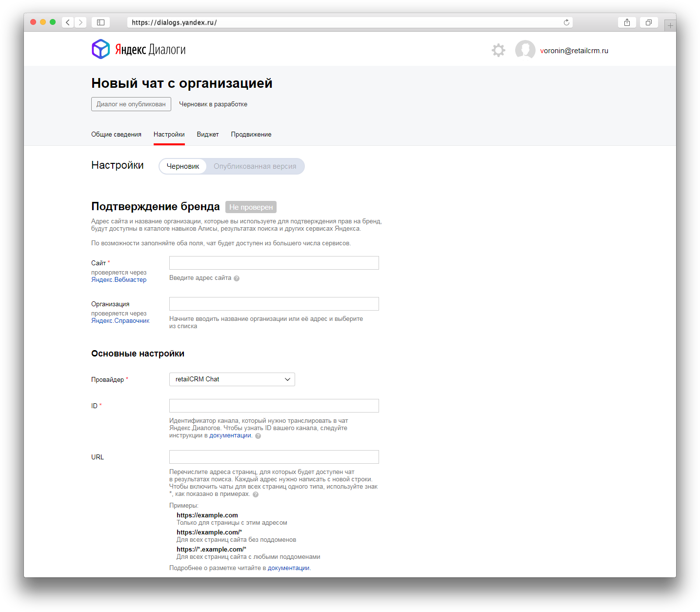The image size is (700, 612).
Task: Switch to the Черновик version toggle
Action: pos(183,166)
